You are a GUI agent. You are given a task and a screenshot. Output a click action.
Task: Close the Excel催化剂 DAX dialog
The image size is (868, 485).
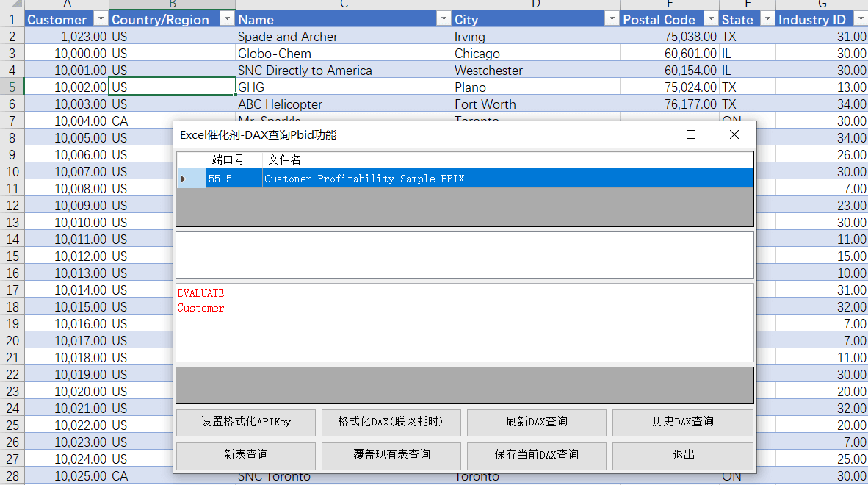[734, 134]
